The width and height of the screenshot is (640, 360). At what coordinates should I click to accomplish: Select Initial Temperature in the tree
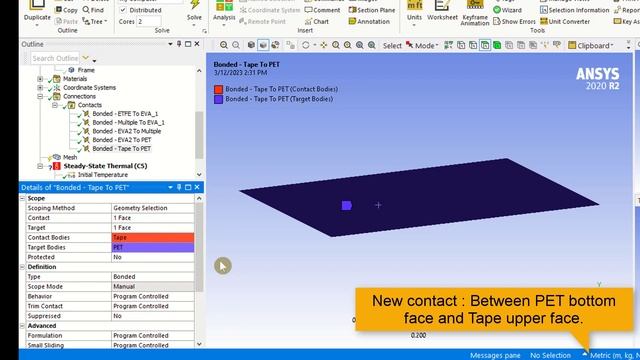[x=102, y=175]
